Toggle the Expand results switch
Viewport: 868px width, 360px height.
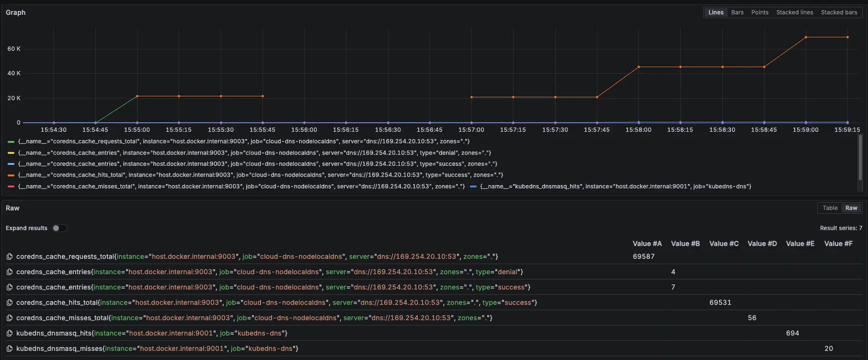[59, 228]
